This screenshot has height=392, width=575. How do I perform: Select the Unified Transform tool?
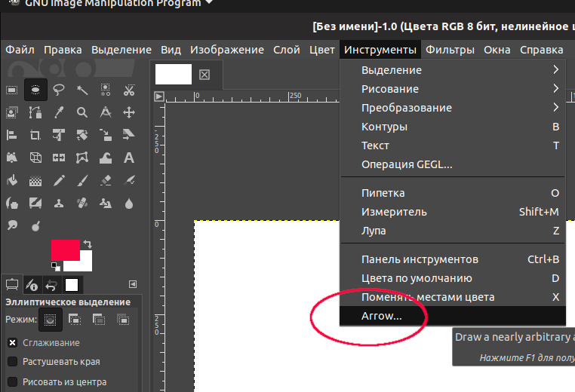click(x=59, y=135)
